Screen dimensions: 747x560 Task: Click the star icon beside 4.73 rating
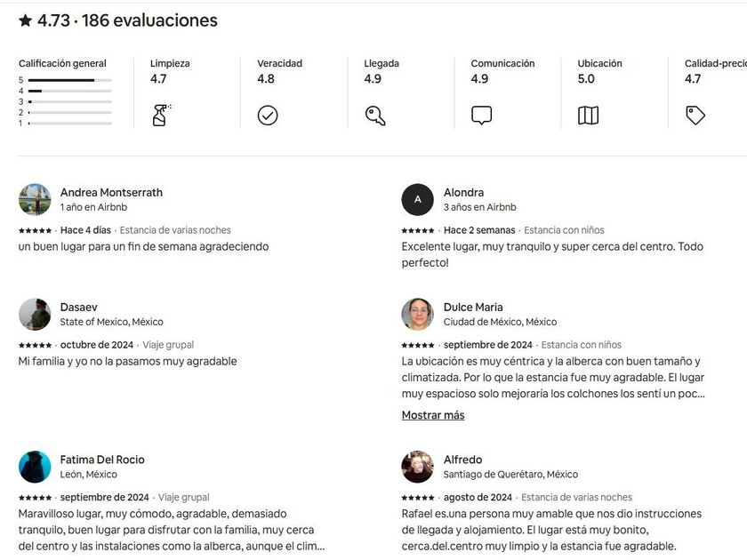tap(26, 20)
